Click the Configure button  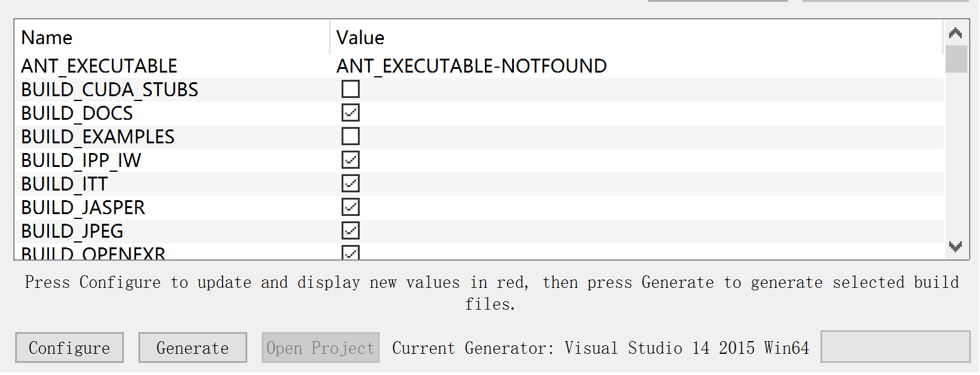point(70,348)
